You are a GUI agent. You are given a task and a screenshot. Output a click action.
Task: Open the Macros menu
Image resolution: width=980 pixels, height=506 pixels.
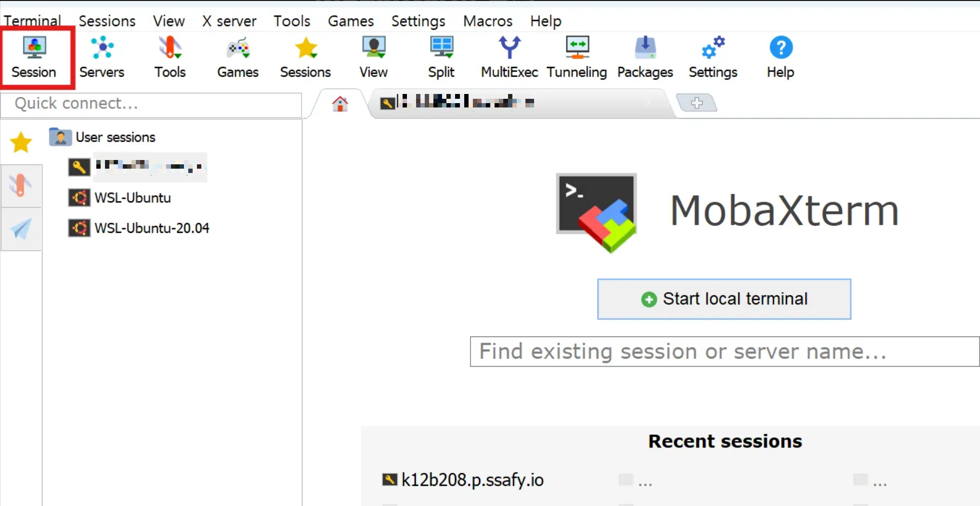click(x=487, y=21)
